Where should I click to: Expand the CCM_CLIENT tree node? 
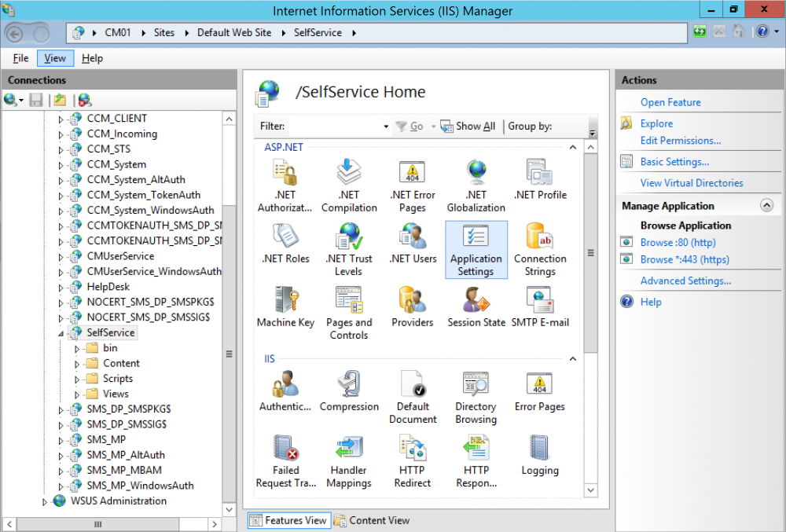pyautogui.click(x=61, y=119)
